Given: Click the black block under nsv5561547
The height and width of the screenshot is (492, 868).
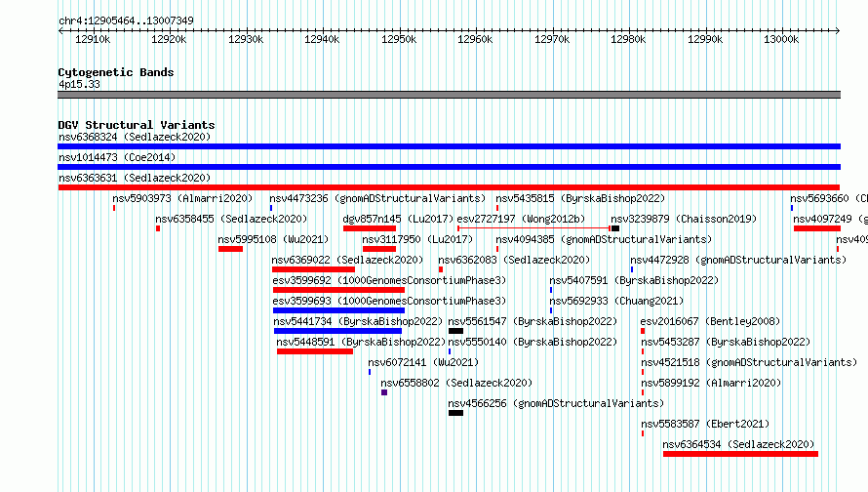Looking at the screenshot, I should point(455,331).
